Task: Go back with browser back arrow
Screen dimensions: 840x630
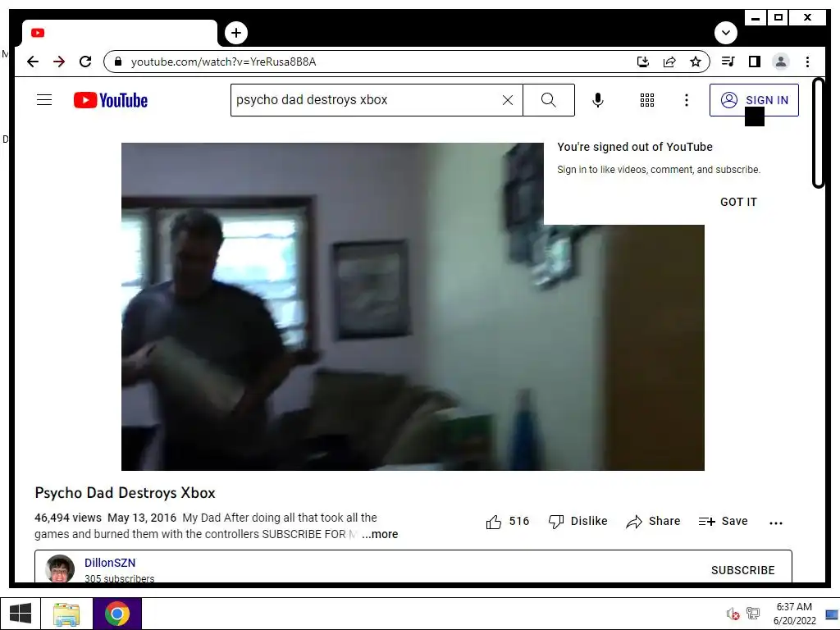Action: point(33,62)
